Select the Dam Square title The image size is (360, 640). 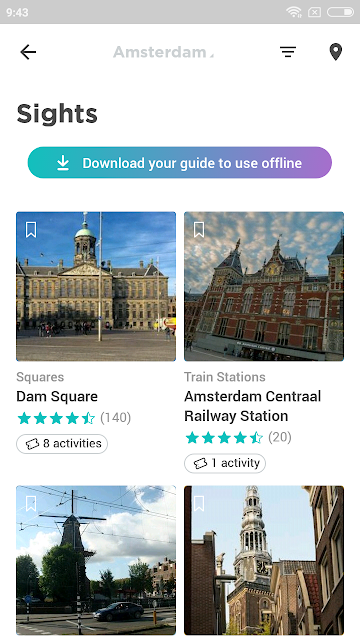pos(57,396)
